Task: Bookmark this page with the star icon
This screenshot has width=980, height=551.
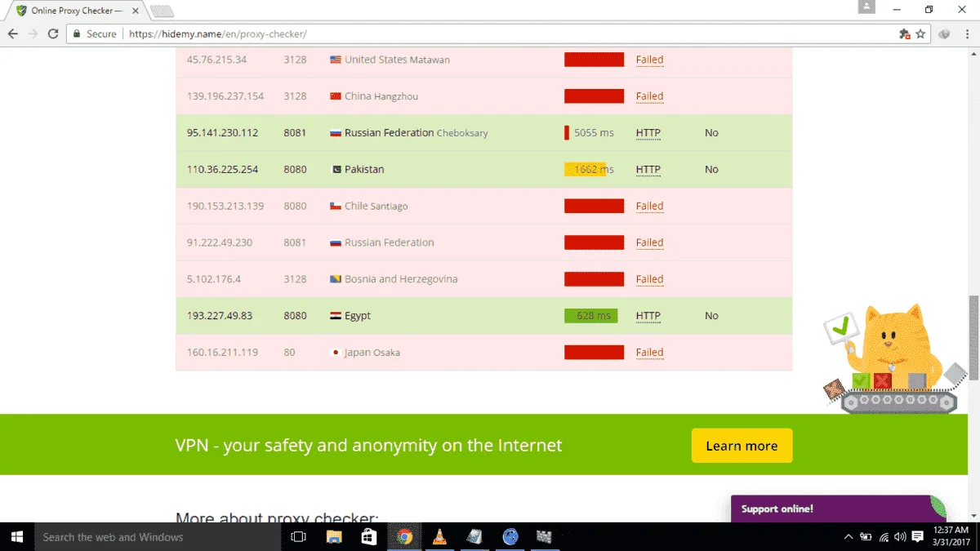Action: (920, 34)
